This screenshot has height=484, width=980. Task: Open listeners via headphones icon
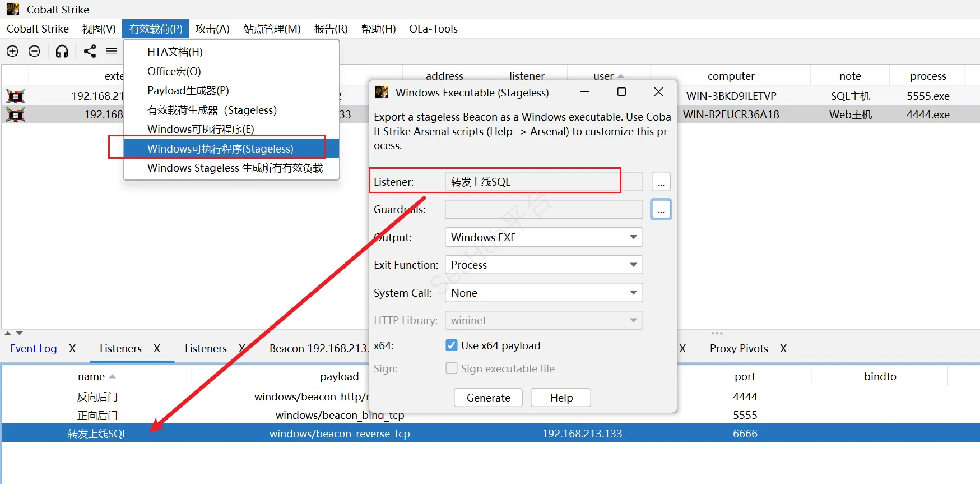point(62,52)
